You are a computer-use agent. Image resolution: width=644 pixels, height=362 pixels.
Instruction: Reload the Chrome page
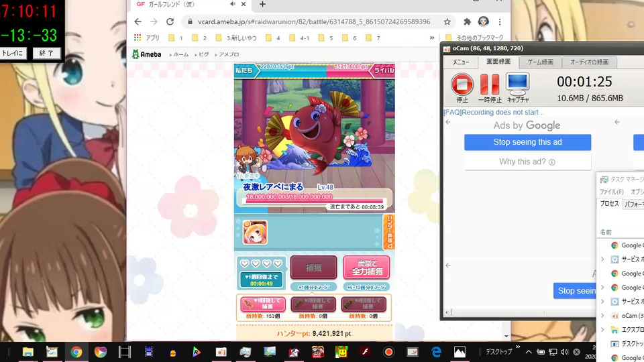(x=170, y=21)
